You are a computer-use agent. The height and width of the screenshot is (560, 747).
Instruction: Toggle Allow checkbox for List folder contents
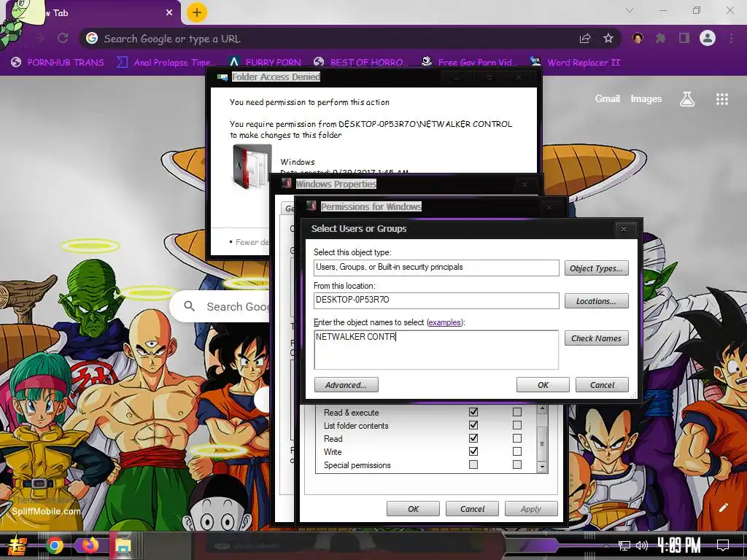coord(473,425)
